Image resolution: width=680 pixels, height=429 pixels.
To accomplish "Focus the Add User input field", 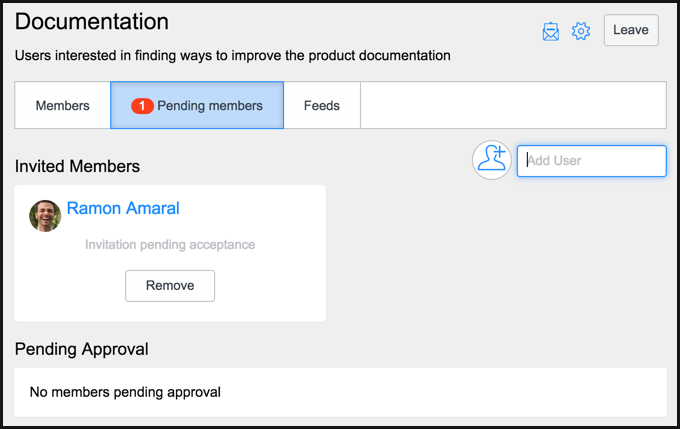I will [x=592, y=161].
